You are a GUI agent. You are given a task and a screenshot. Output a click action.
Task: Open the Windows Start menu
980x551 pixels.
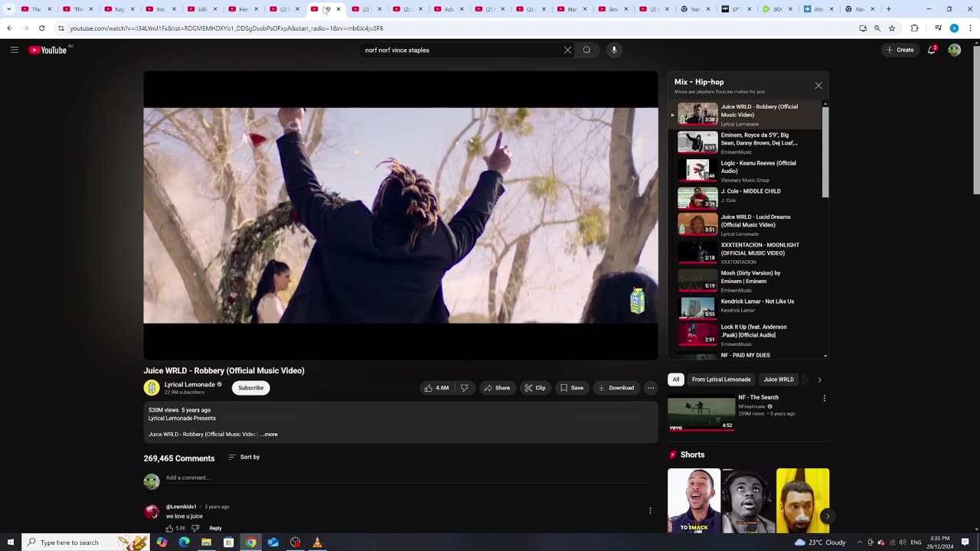point(10,543)
